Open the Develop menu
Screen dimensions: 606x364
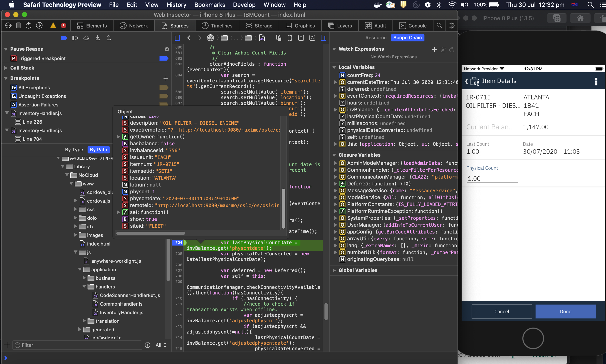[244, 5]
